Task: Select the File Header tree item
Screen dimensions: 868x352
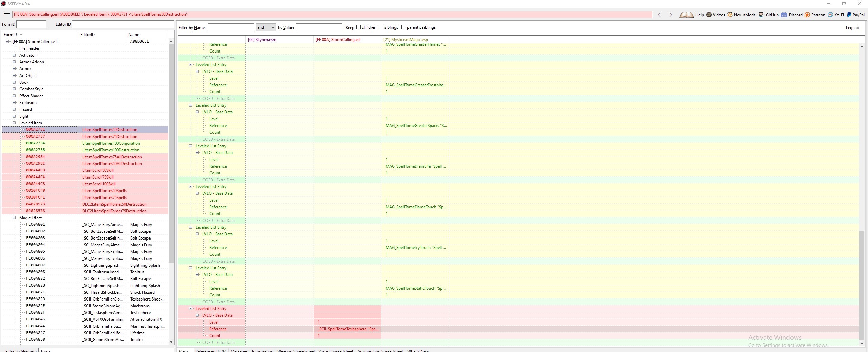Action: click(29, 48)
